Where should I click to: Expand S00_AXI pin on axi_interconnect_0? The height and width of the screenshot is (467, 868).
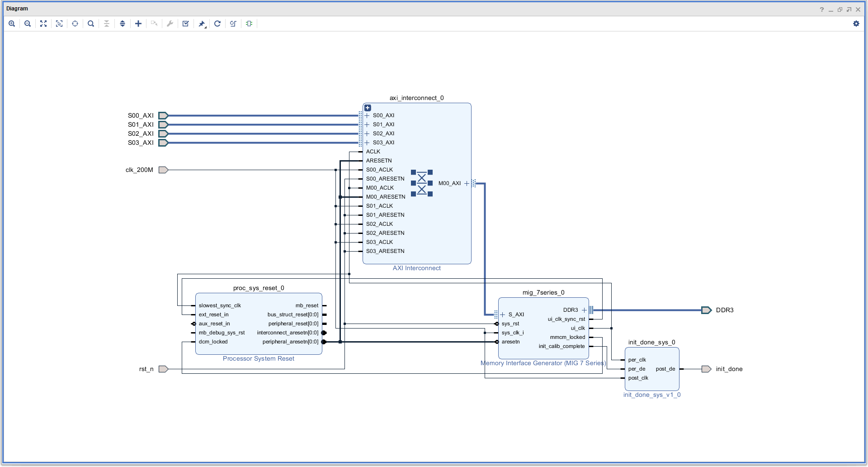(367, 115)
